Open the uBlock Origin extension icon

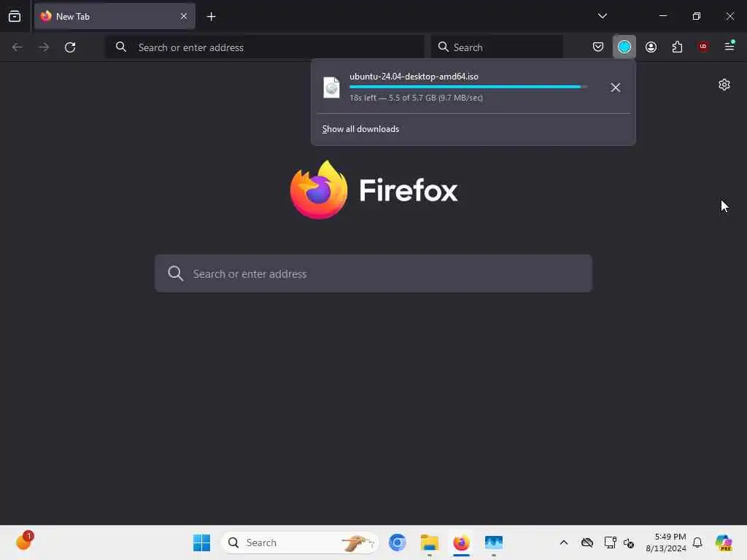coord(703,47)
